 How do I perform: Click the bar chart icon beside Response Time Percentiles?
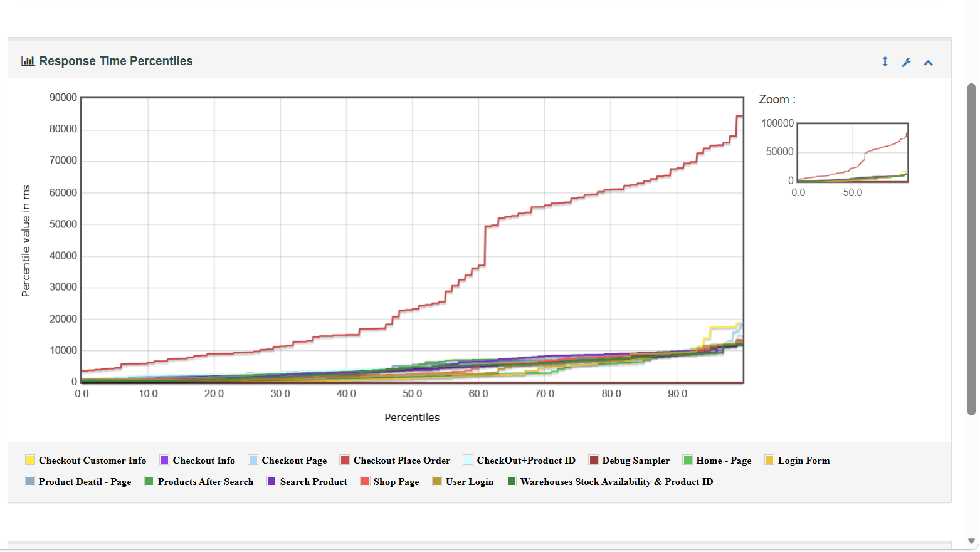click(x=28, y=61)
